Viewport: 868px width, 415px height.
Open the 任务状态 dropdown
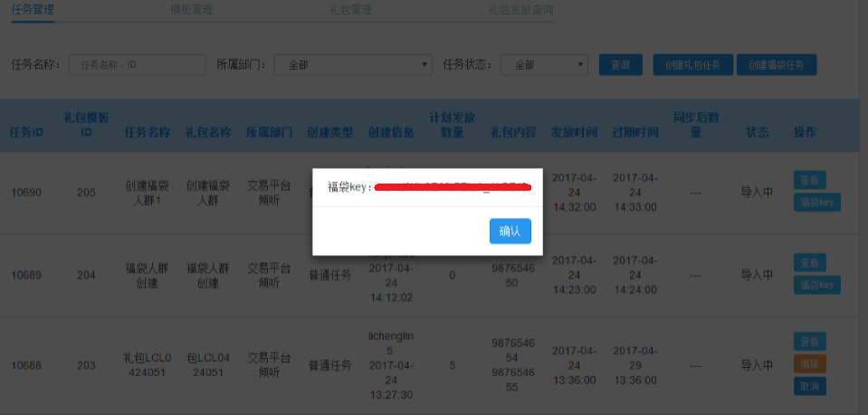tap(542, 65)
